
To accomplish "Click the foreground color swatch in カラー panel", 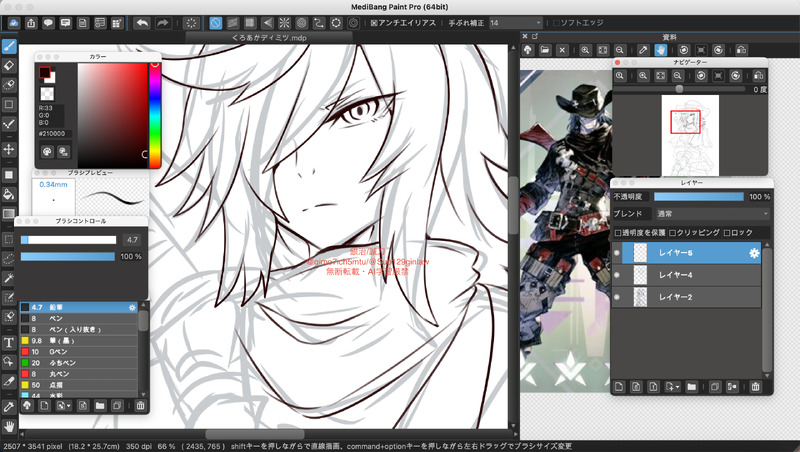I will coord(44,72).
